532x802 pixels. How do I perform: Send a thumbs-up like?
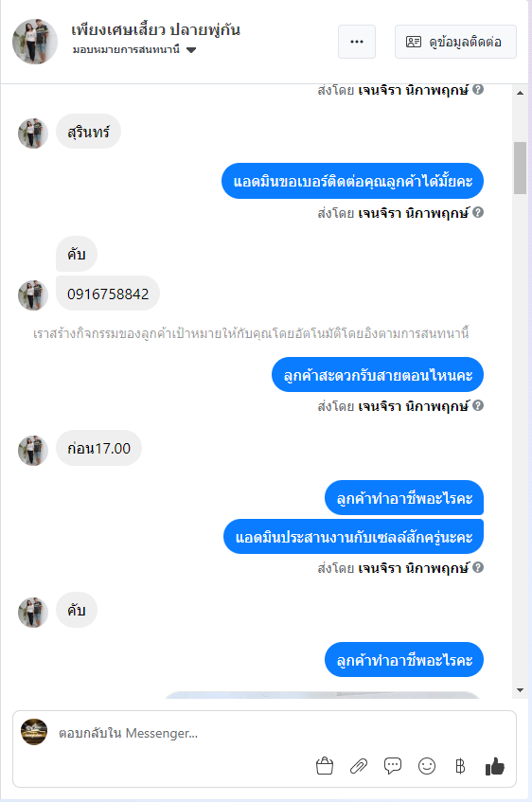(x=495, y=766)
